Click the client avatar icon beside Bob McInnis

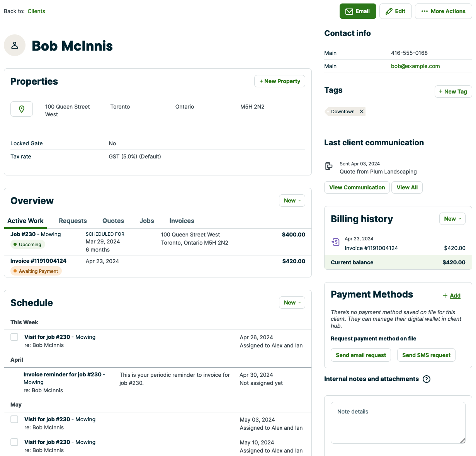[x=15, y=45]
